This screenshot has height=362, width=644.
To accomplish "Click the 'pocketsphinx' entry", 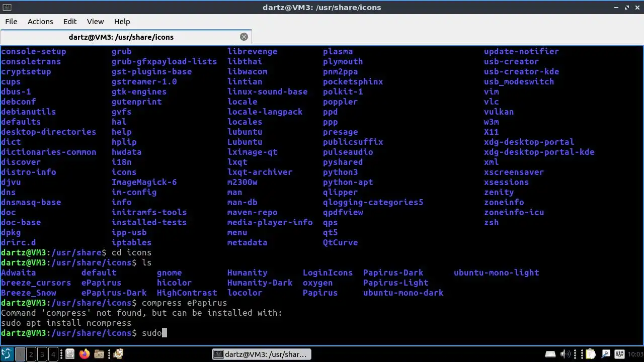I will point(353,81).
